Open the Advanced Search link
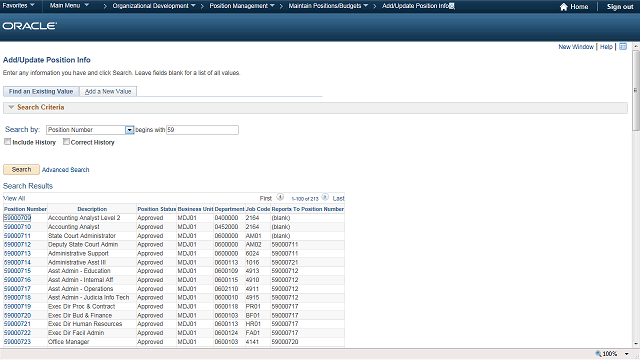Viewport: 640px width, 360px height. point(65,170)
